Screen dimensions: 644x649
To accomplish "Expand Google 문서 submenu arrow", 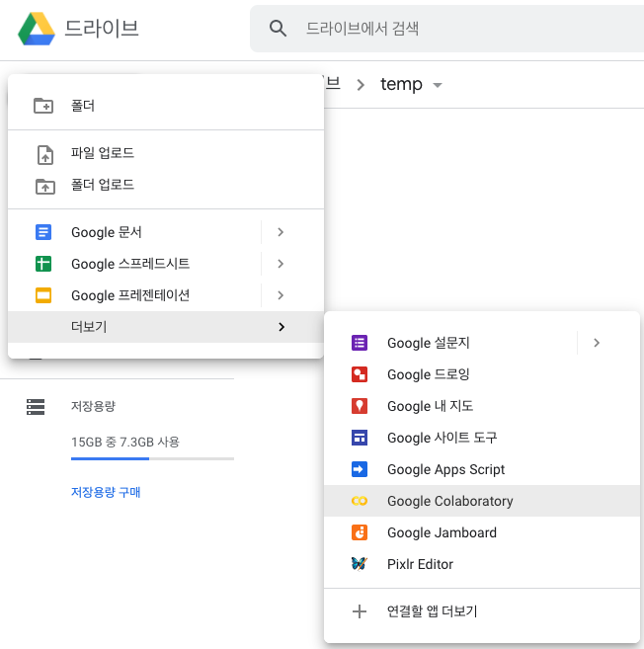I will [281, 232].
